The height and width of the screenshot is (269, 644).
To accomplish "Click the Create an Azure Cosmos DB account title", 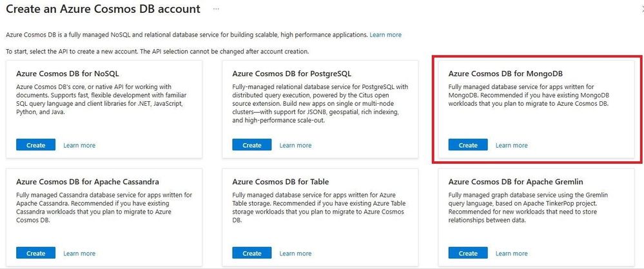I will (103, 8).
